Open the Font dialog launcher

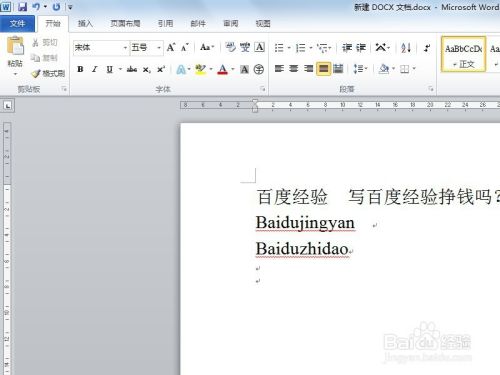[x=263, y=89]
